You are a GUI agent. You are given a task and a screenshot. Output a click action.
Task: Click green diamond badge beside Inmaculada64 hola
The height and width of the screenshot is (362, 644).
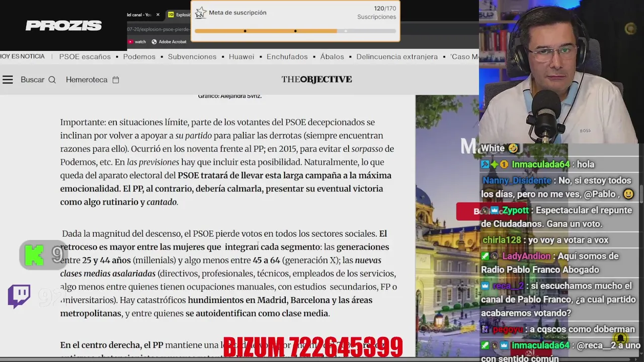click(494, 164)
